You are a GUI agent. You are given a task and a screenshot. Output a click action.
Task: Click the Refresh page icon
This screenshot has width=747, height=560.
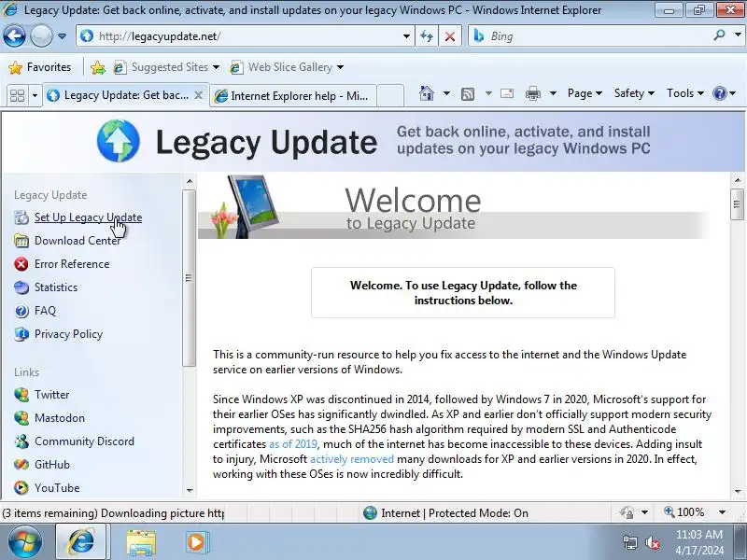tap(427, 36)
